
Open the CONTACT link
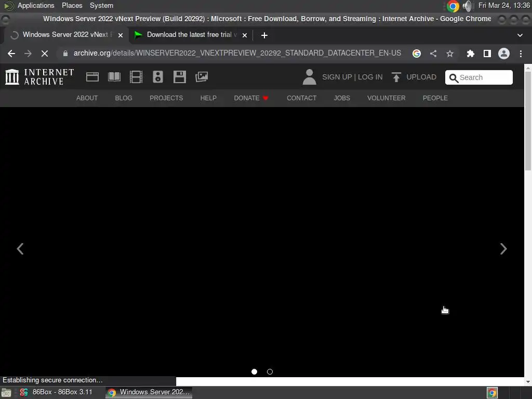(302, 98)
